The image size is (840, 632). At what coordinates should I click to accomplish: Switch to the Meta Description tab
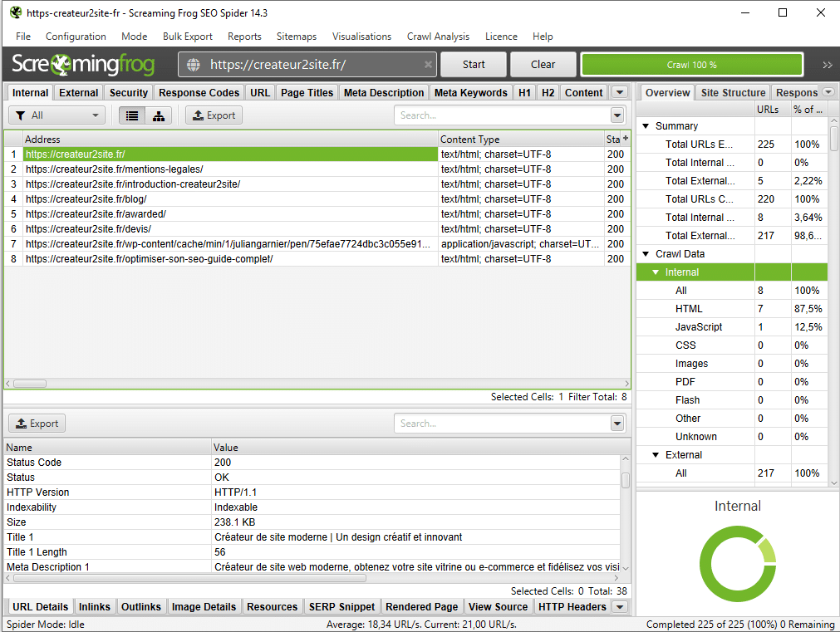point(384,93)
